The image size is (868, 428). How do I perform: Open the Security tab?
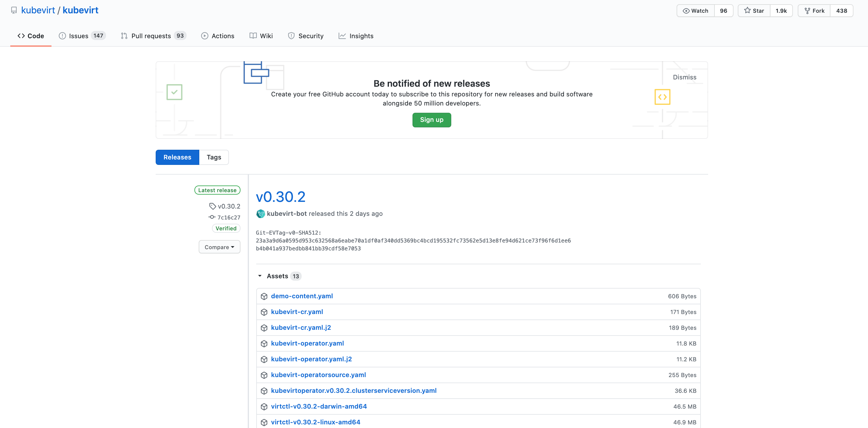(x=306, y=36)
